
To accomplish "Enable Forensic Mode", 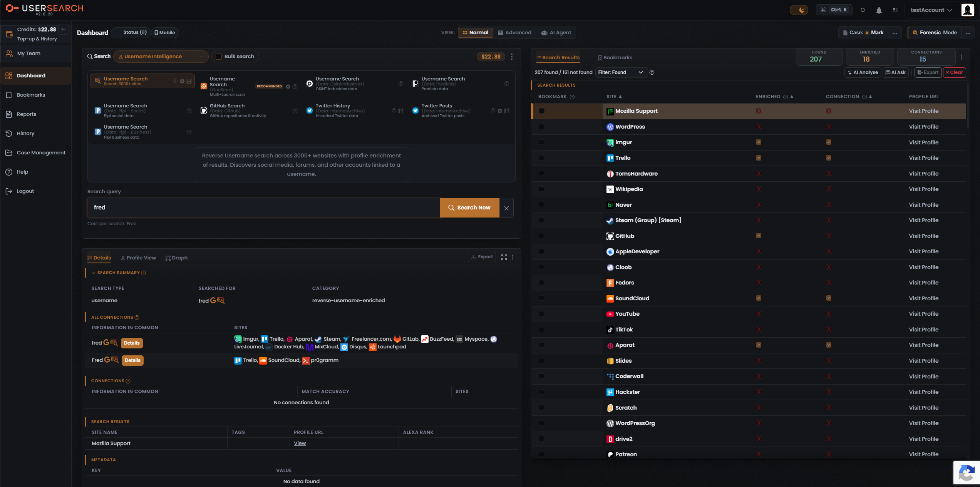I will pyautogui.click(x=935, y=33).
